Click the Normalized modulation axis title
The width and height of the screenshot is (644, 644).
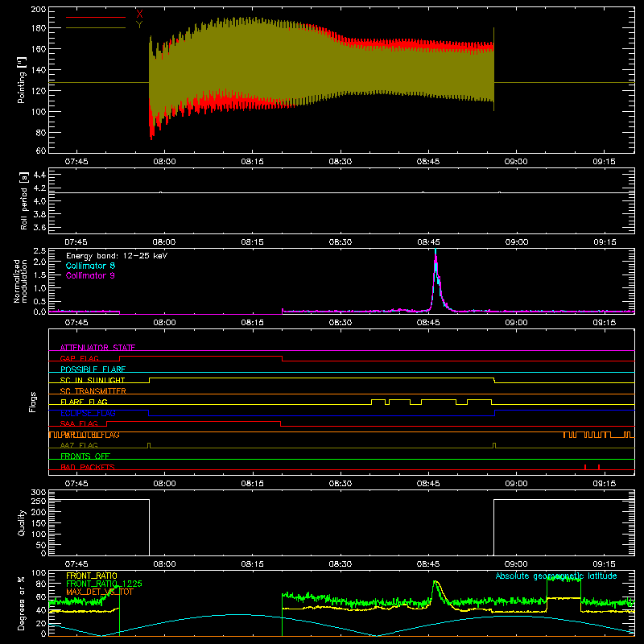pyautogui.click(x=20, y=281)
